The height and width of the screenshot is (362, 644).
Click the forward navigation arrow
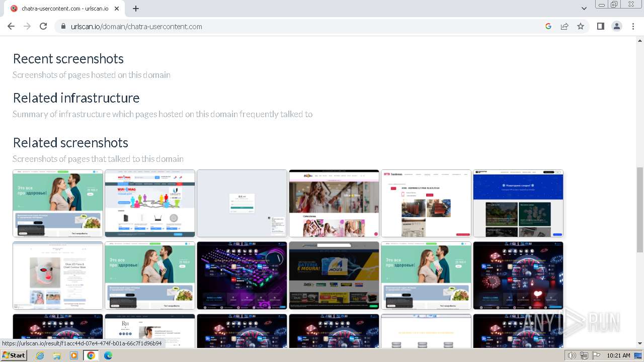[x=27, y=26]
